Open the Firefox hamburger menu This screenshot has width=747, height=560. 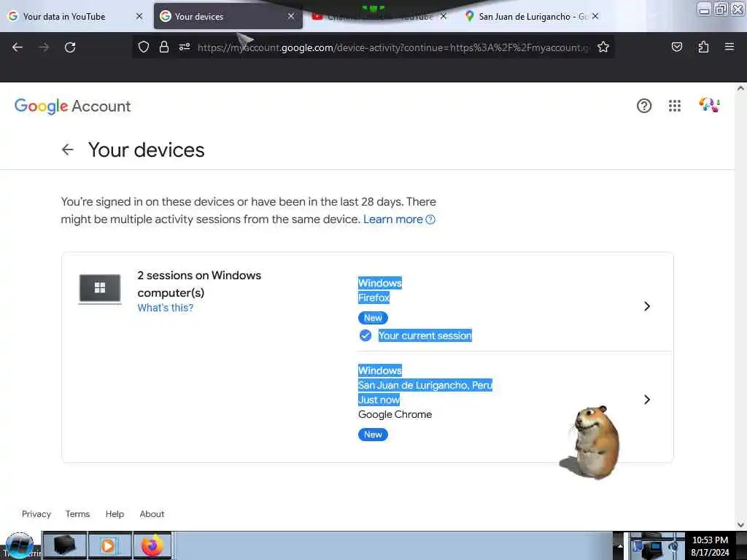tap(729, 47)
